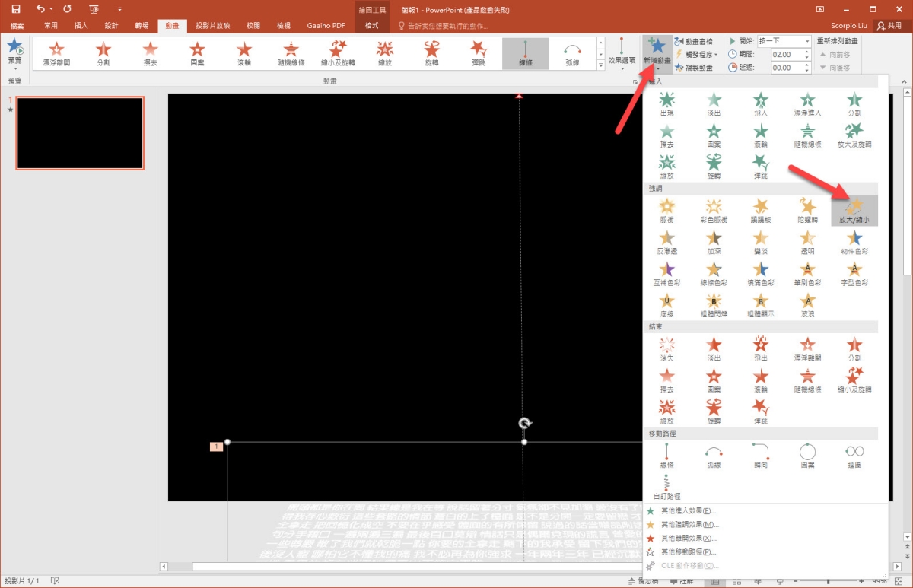913x588 pixels.
Task: Click the 向前移 move earlier button
Action: [835, 55]
